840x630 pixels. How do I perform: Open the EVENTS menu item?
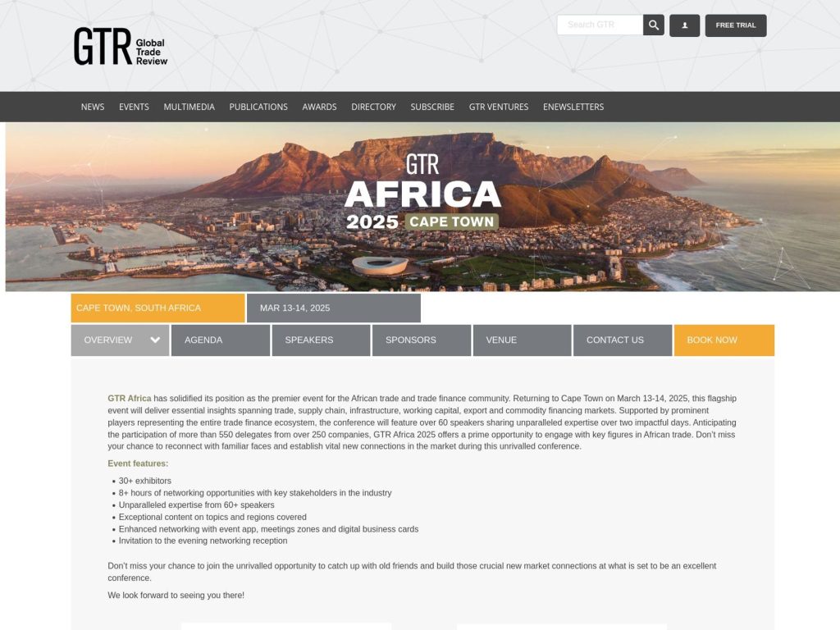134,107
